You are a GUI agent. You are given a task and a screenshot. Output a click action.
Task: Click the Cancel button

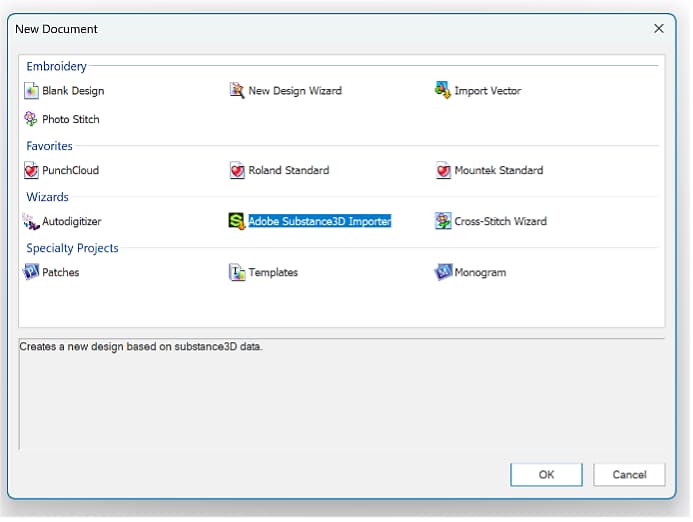[629, 475]
